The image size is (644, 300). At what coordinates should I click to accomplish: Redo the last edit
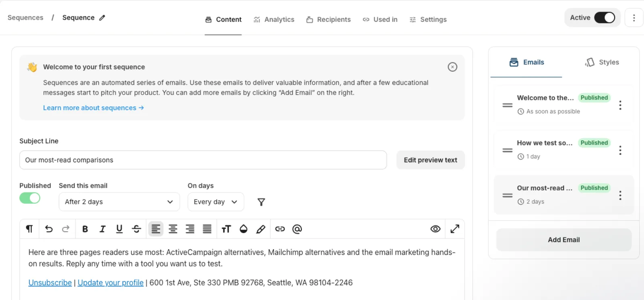pos(66,229)
